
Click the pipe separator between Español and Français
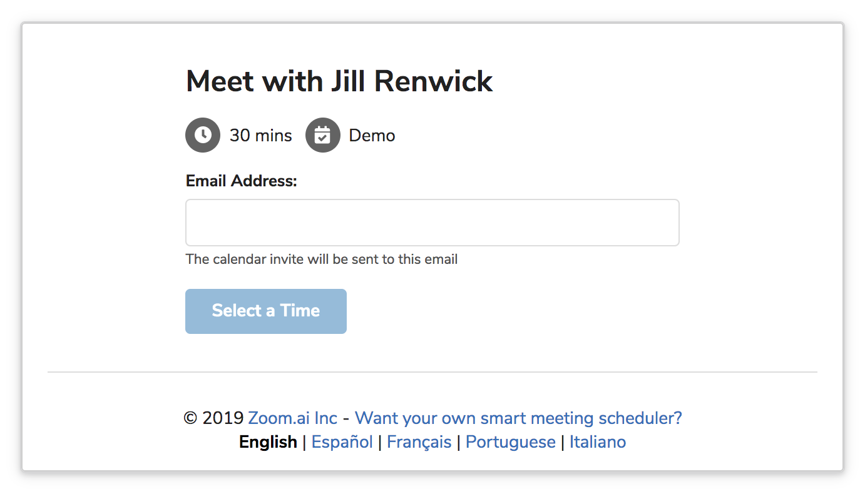380,442
